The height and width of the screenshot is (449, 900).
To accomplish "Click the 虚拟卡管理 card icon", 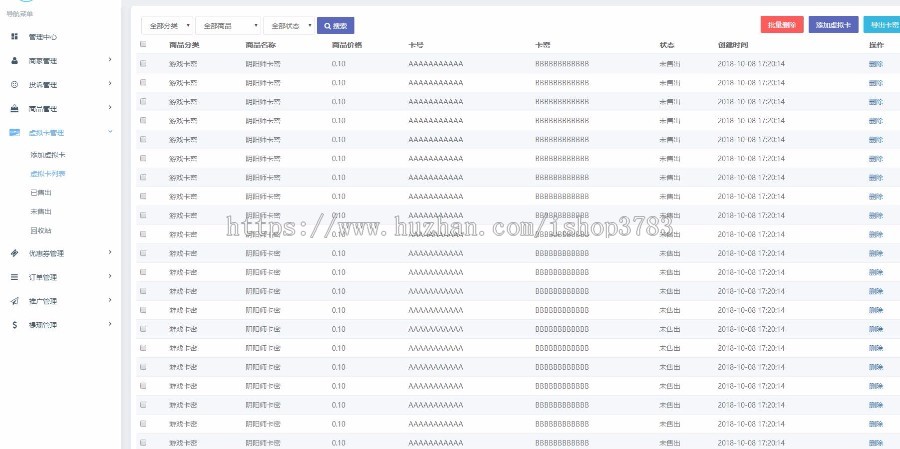I will (x=14, y=133).
